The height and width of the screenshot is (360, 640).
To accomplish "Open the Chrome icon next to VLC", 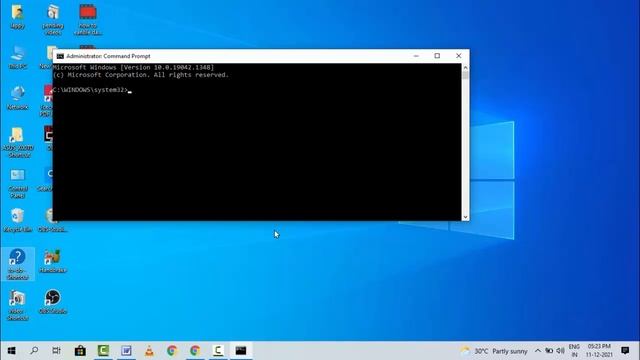I will pos(172,351).
